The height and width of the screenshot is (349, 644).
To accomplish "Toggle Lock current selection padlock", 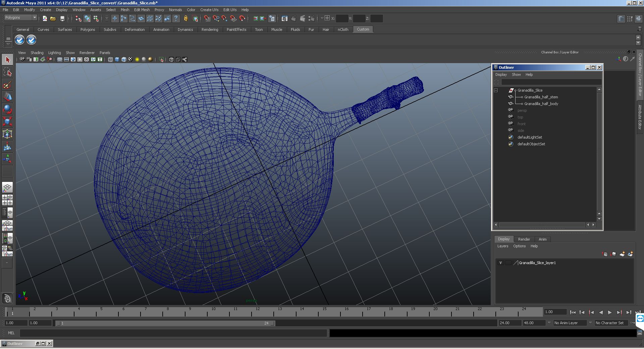I will (x=185, y=18).
